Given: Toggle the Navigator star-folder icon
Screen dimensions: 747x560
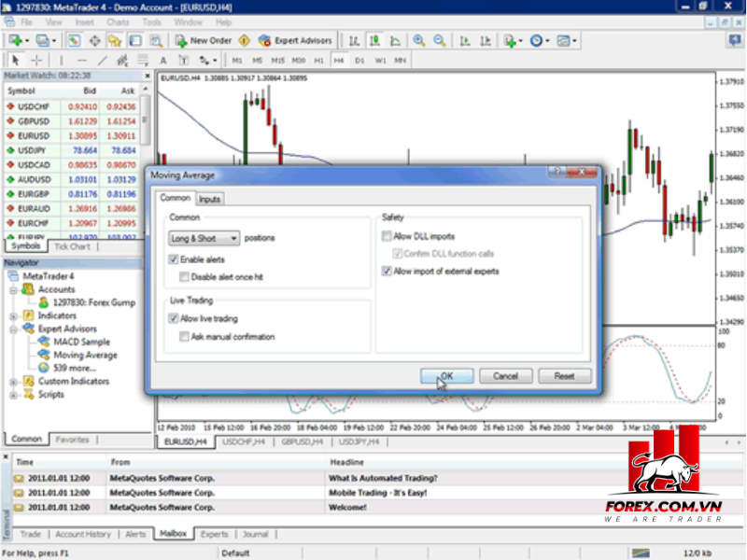Looking at the screenshot, I should point(115,41).
